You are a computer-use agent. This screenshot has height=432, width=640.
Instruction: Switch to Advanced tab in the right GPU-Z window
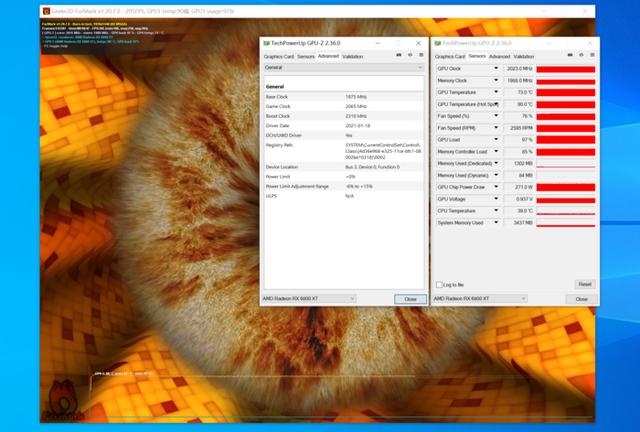click(500, 56)
